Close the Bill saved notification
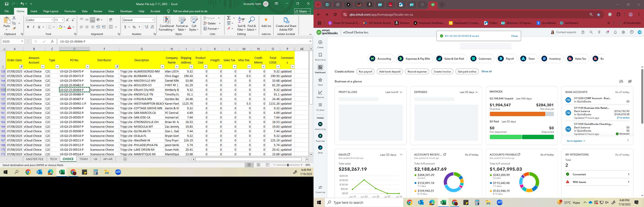644x207 pixels. click(514, 36)
